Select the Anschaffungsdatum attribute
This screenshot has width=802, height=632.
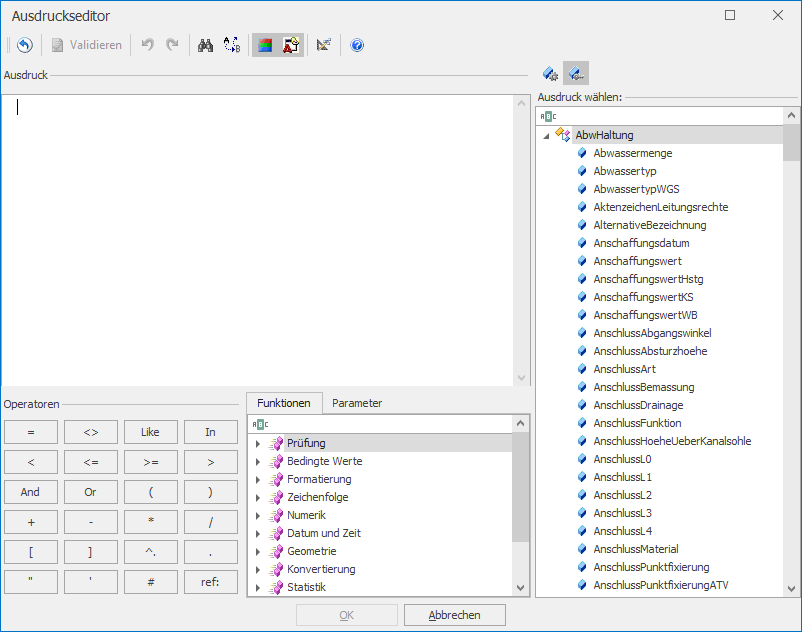tap(641, 243)
